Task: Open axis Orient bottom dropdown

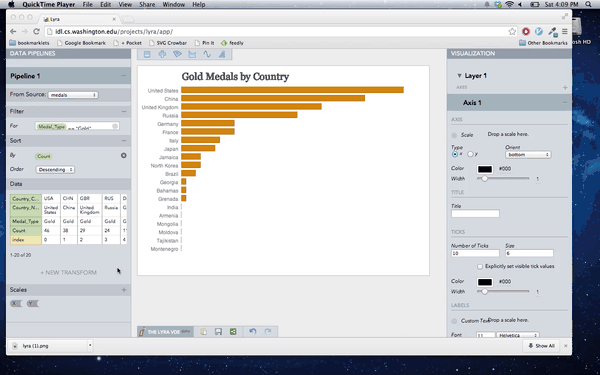Action: tap(528, 155)
